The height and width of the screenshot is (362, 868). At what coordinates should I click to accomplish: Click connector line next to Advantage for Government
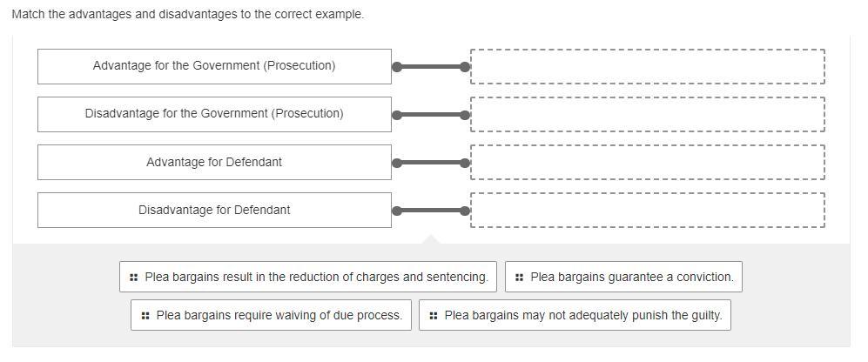coord(431,67)
